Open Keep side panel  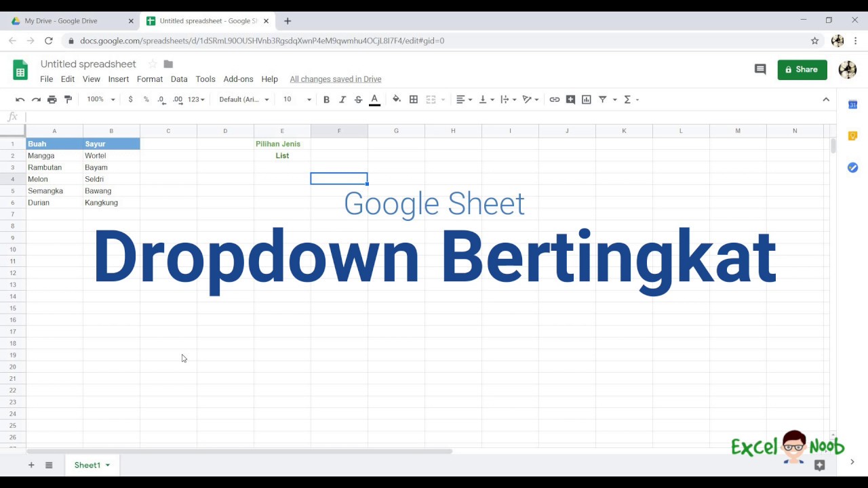(853, 136)
